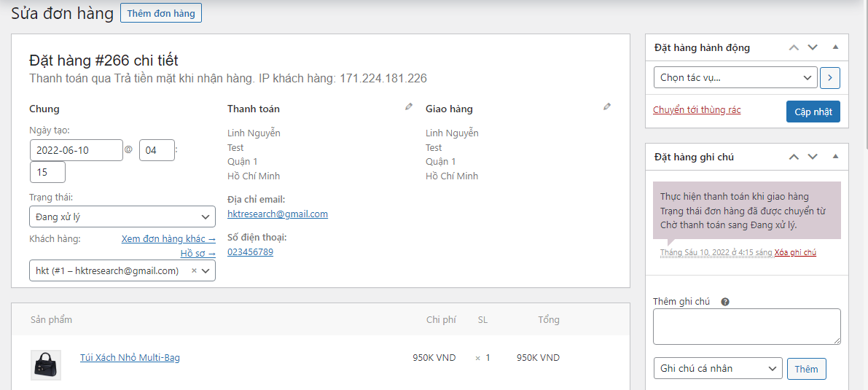868x390 pixels.
Task: Collapse the Đặt hàng ghi chú panel
Action: coord(835,157)
